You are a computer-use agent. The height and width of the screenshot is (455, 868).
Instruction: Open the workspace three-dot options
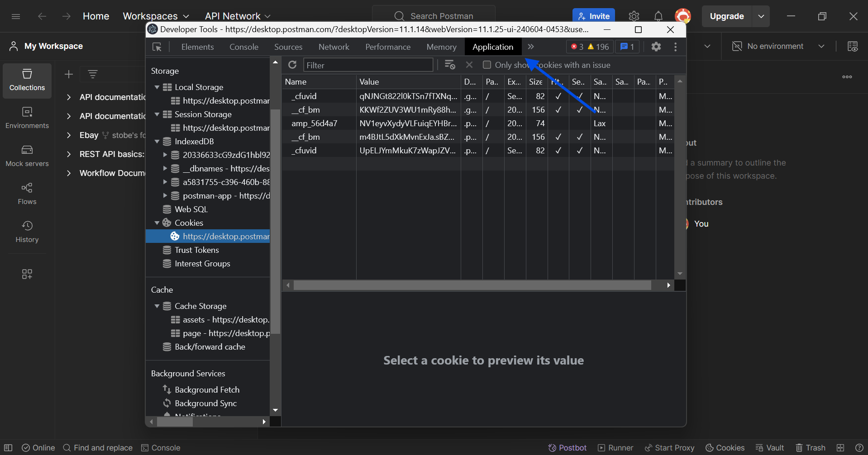847,77
